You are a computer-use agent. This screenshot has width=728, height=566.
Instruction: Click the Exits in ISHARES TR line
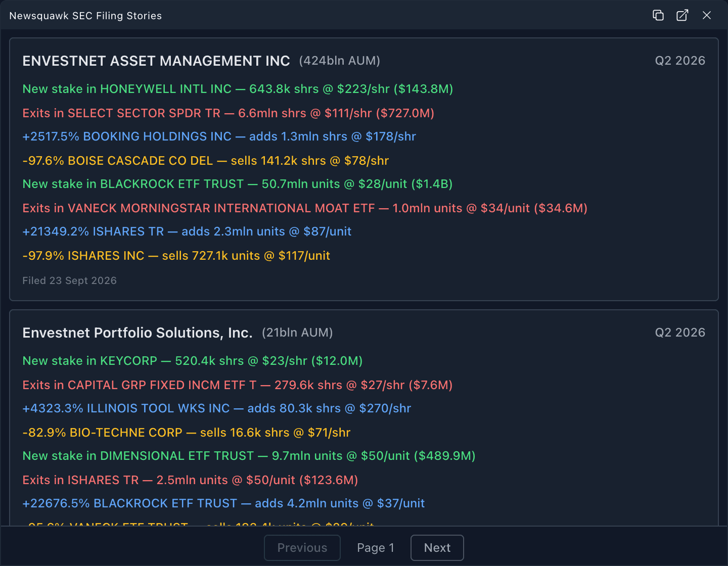(191, 480)
